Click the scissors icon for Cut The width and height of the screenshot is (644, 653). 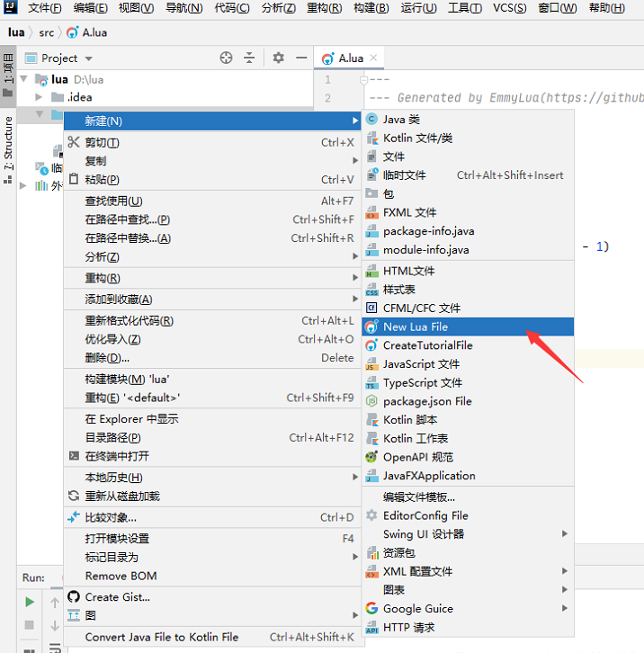74,142
